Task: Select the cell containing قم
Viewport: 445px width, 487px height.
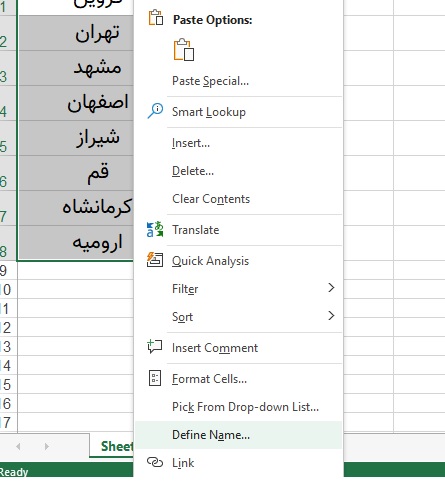Action: pos(76,173)
